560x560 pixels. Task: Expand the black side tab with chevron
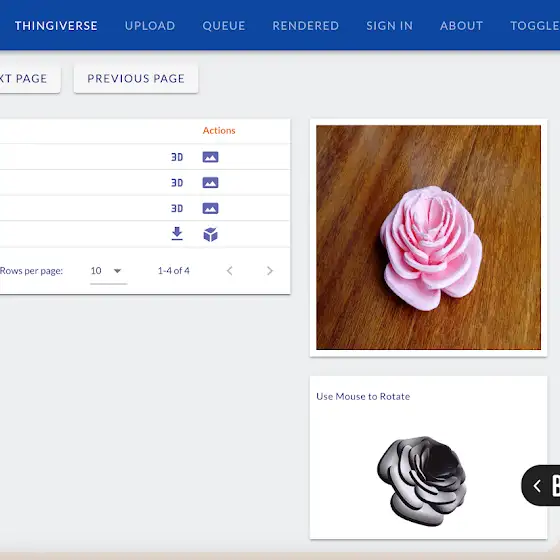pos(541,485)
